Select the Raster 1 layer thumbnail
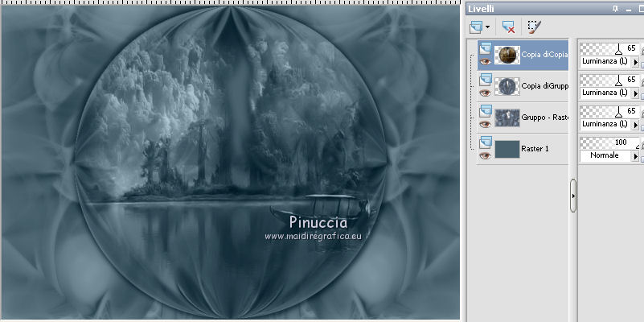Viewport: 644px width, 322px height. (x=507, y=149)
